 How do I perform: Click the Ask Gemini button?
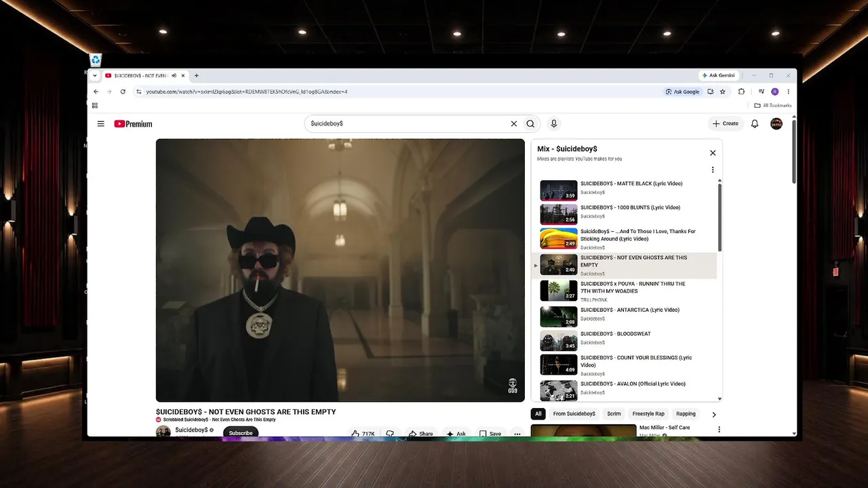718,75
